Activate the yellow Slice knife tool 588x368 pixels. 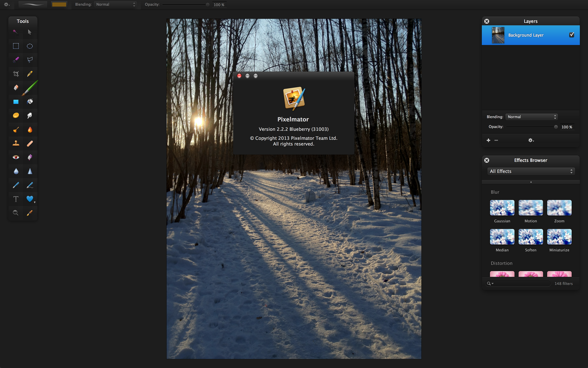pos(30,74)
